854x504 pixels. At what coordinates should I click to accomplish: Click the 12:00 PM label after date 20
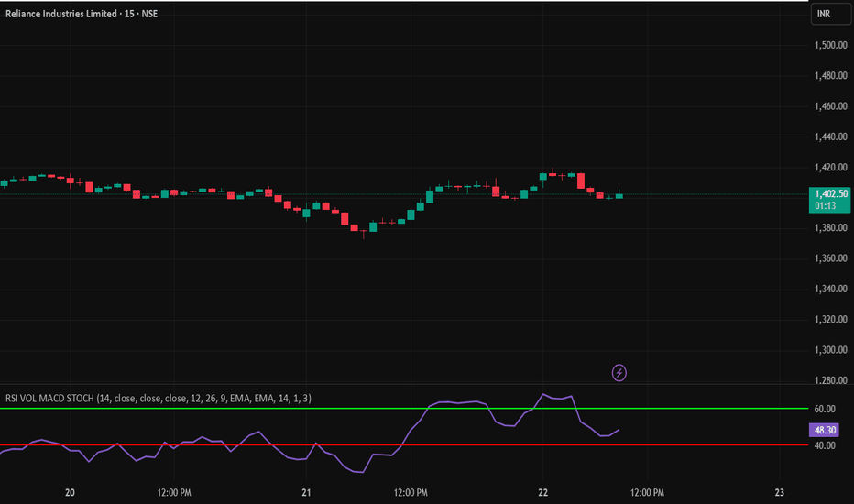tap(174, 493)
